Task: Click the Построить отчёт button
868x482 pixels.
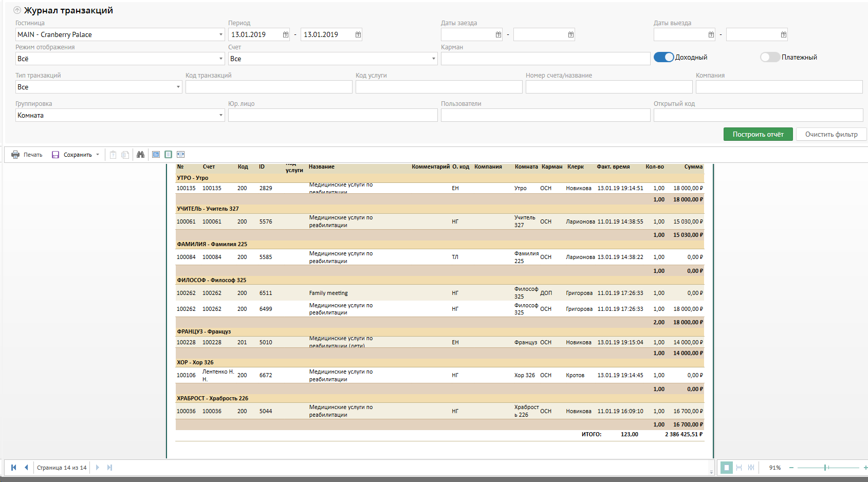Action: pyautogui.click(x=758, y=134)
